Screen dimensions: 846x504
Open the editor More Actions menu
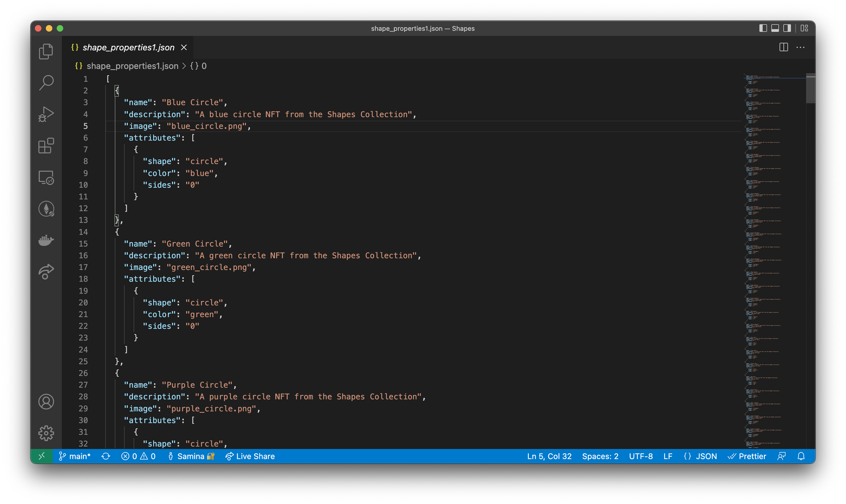point(800,47)
